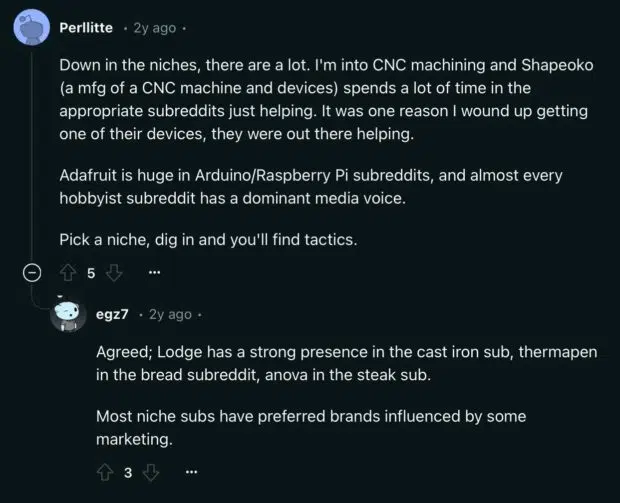
Task: Open more options on Perllitte's comment
Action: [x=154, y=272]
